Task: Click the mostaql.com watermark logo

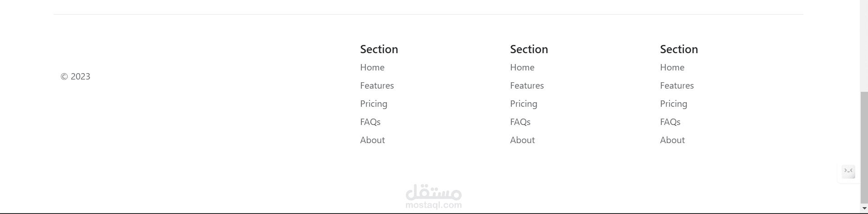Action: pyautogui.click(x=434, y=197)
